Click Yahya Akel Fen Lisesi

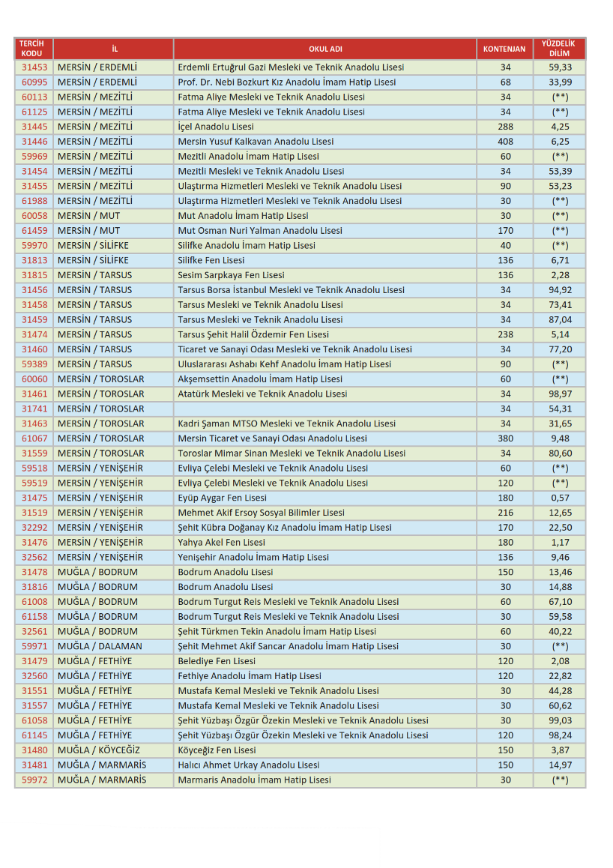pos(221,543)
